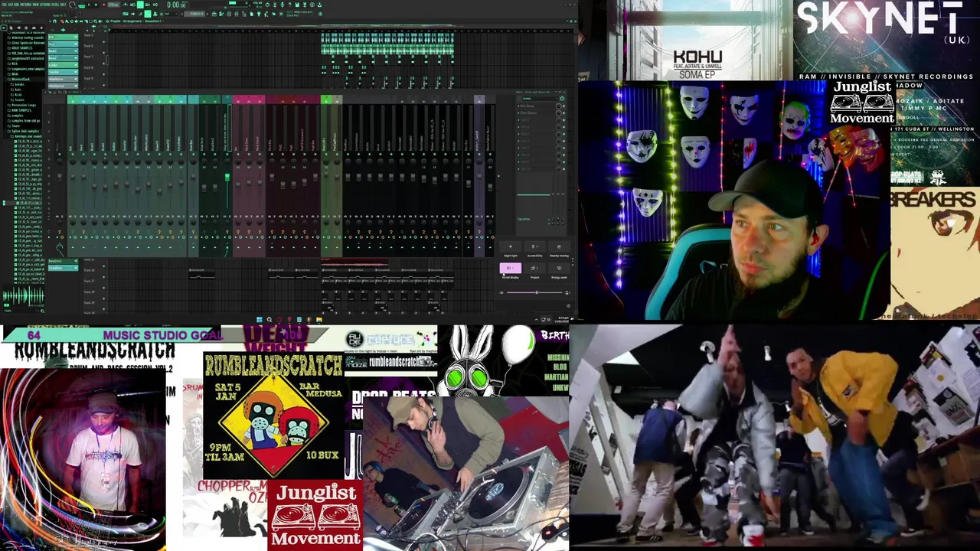The width and height of the screenshot is (980, 551).
Task: Open the Project options tile in quick settings
Action: 535,268
